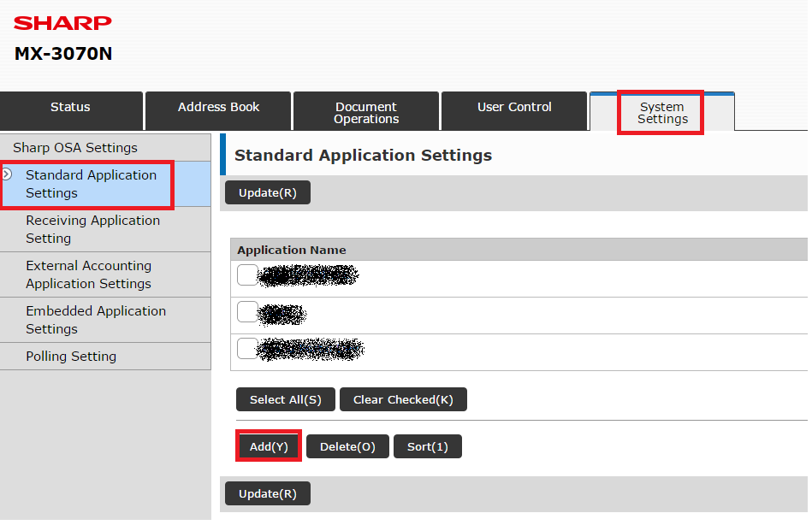Select the System Settings tab
Viewport: 812px width, 525px height.
[661, 110]
